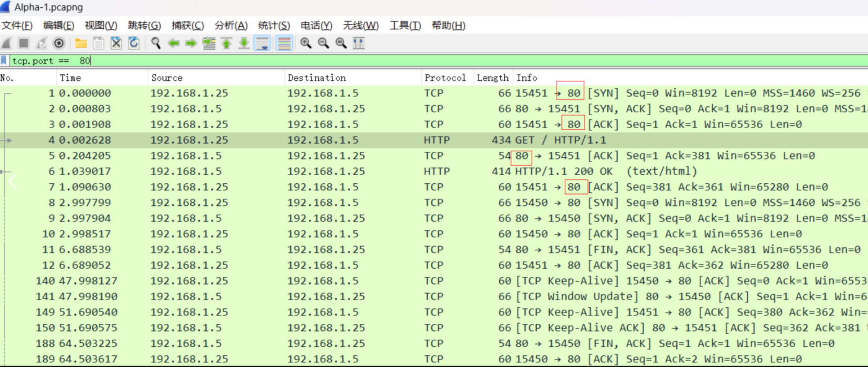Toggle auto-scroll during live capture
Image resolution: width=868 pixels, height=367 pixels.
coord(262,43)
